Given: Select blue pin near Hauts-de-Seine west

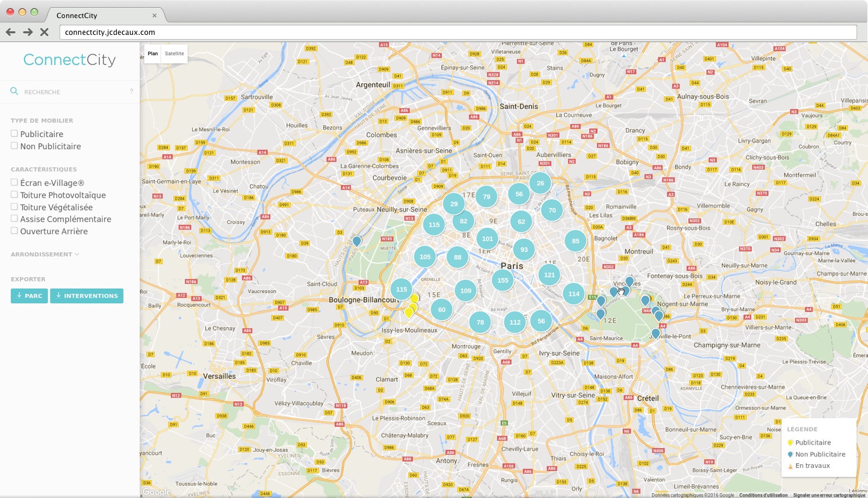Looking at the screenshot, I should (356, 241).
